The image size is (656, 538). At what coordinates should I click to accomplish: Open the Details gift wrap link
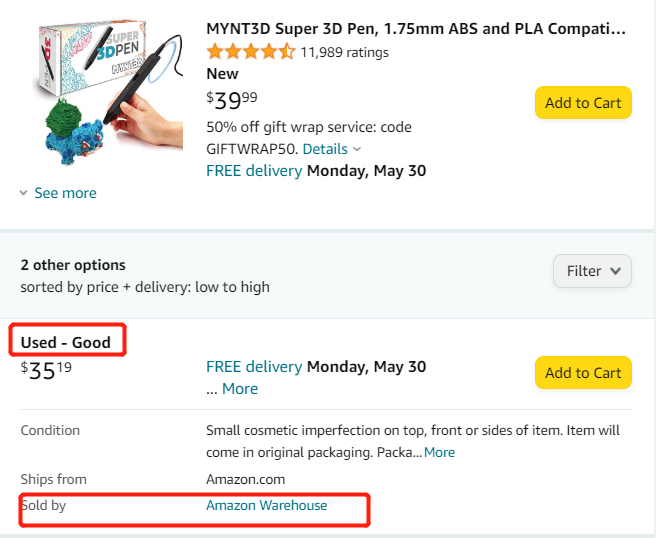pyautogui.click(x=325, y=149)
